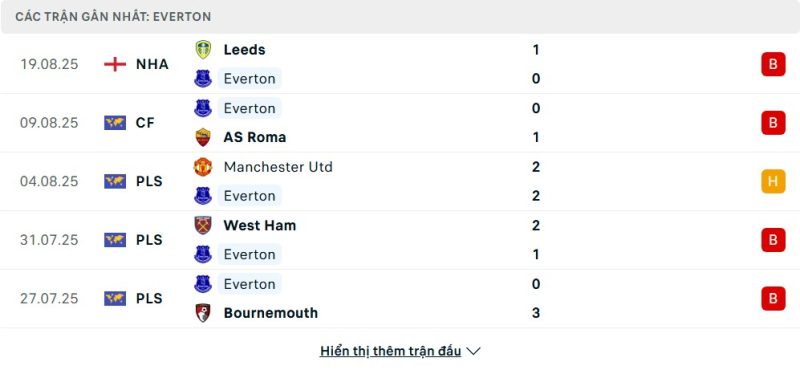Click the Manchester Utd crest icon
Viewport: 800px width, 374px height.
coord(203,167)
